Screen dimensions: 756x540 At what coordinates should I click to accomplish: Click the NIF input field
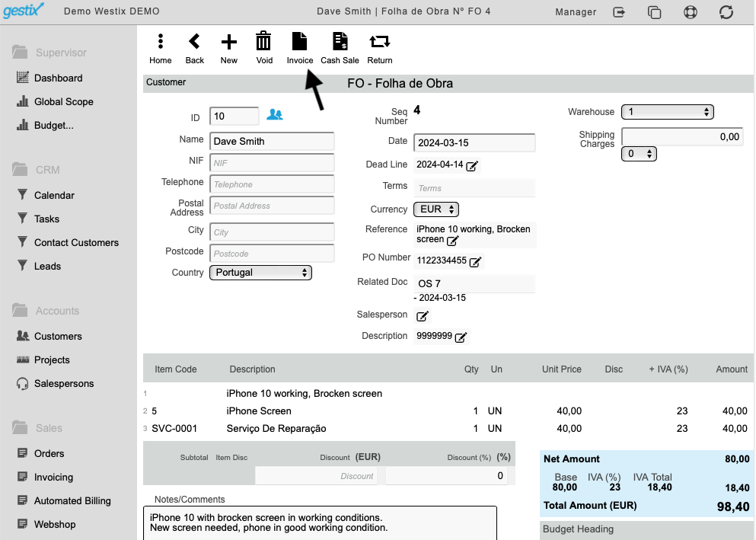(272, 162)
